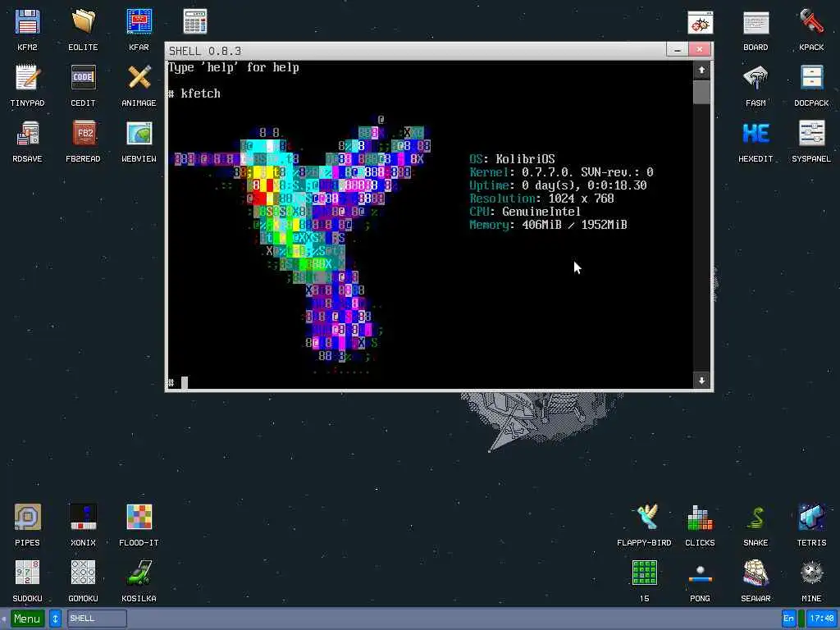This screenshot has width=840, height=630.
Task: Launch the FASM assembler icon
Action: click(x=756, y=78)
